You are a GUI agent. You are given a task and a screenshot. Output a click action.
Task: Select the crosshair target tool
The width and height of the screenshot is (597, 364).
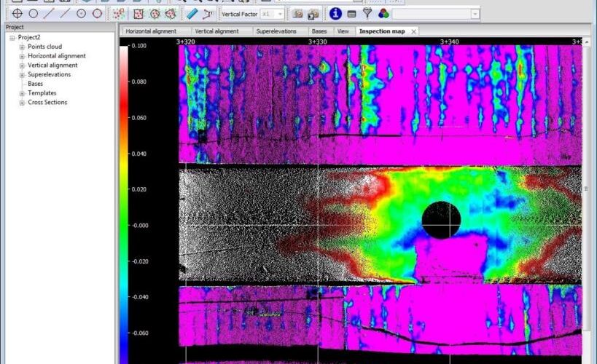point(17,14)
